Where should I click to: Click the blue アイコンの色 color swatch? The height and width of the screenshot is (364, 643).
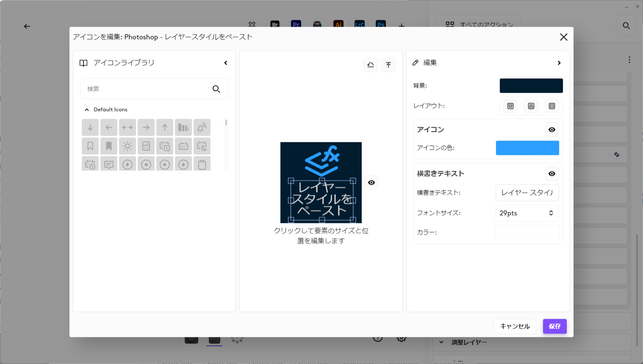(527, 148)
